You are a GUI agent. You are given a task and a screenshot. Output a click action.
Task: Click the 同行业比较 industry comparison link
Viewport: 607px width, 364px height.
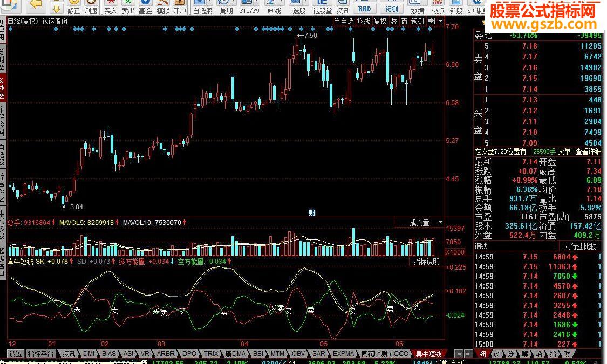click(x=580, y=246)
